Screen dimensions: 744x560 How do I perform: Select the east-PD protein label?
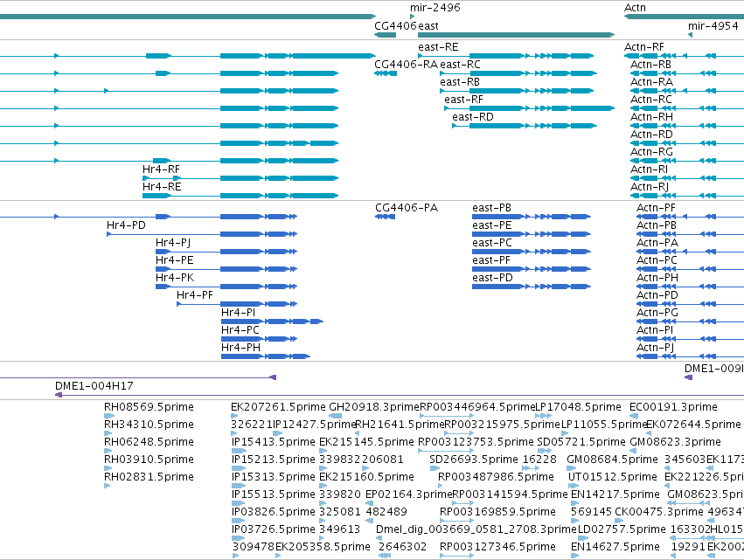click(492, 279)
